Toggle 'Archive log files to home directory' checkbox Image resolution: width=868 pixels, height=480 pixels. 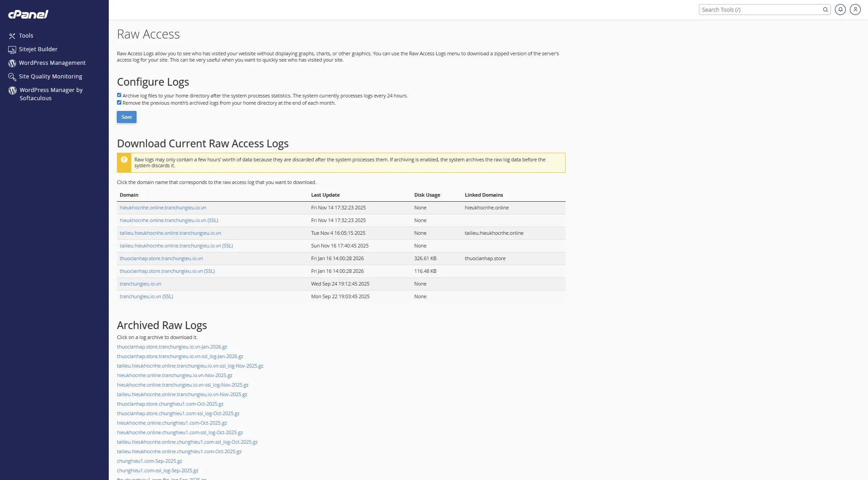[119, 95]
